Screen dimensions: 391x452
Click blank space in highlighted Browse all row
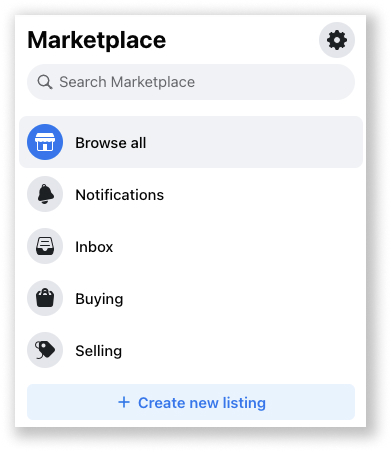click(253, 142)
